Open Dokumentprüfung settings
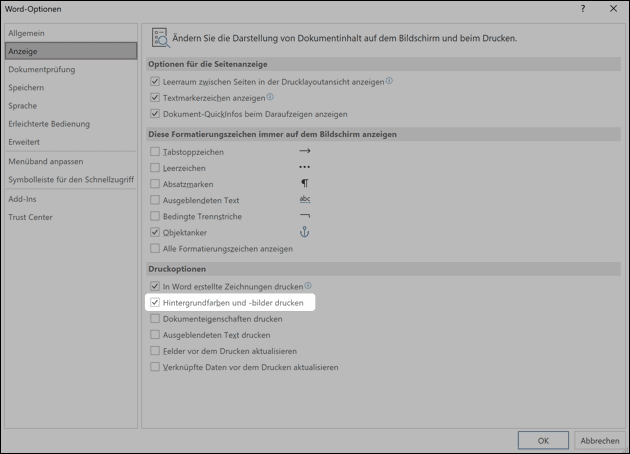 [71, 70]
